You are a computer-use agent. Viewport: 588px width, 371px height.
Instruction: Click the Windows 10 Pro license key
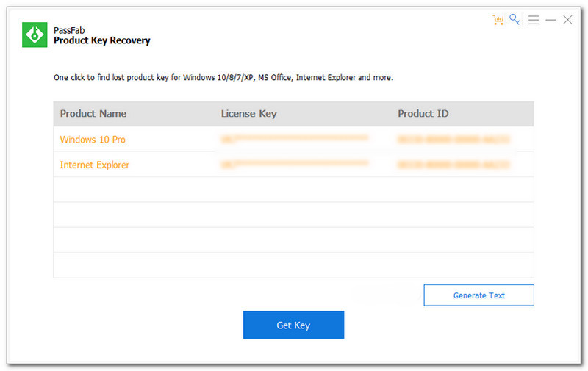coord(294,139)
